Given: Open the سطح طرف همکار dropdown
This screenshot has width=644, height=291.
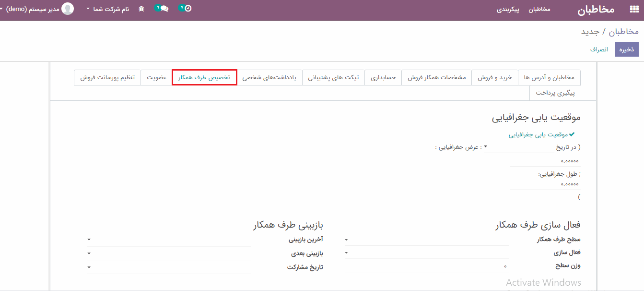Looking at the screenshot, I should tap(426, 240).
